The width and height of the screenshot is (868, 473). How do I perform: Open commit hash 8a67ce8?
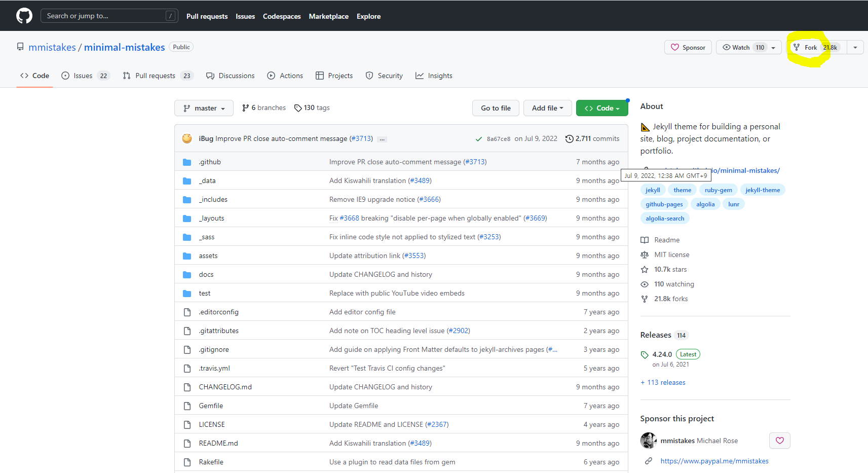point(499,139)
